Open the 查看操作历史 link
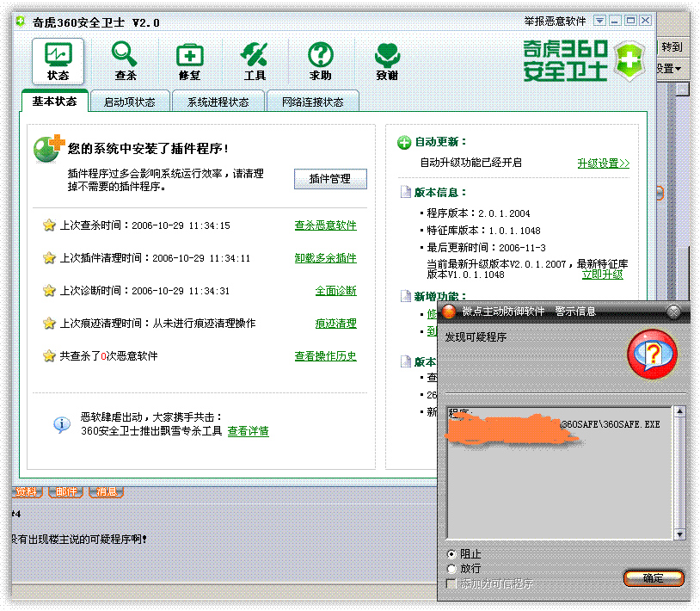This screenshot has height=611, width=700. click(325, 356)
